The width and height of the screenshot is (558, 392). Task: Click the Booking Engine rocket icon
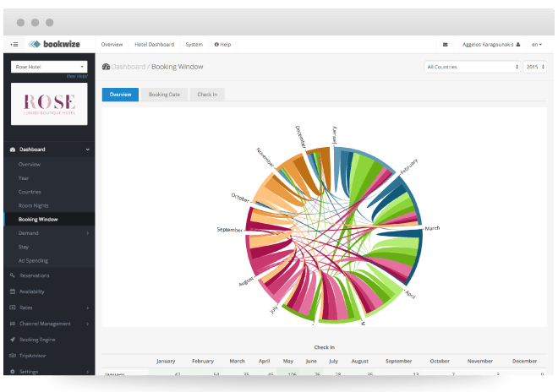pos(13,340)
